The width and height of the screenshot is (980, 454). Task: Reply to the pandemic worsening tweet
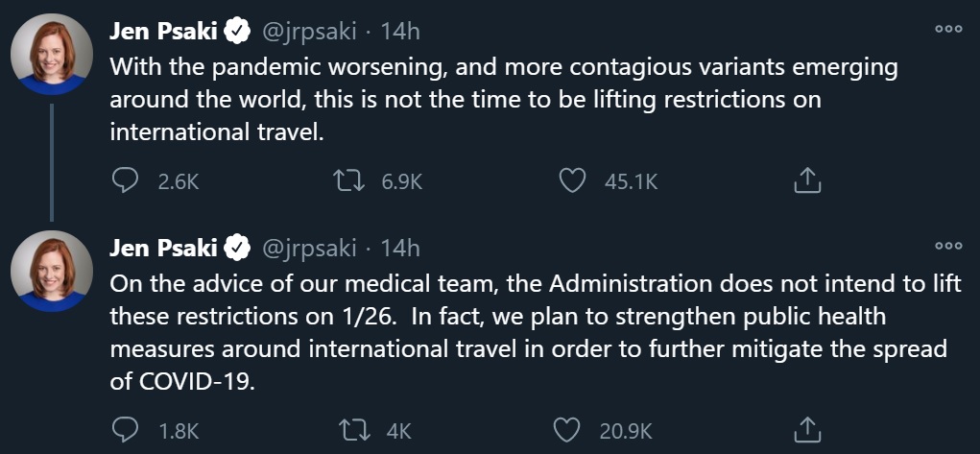[125, 180]
